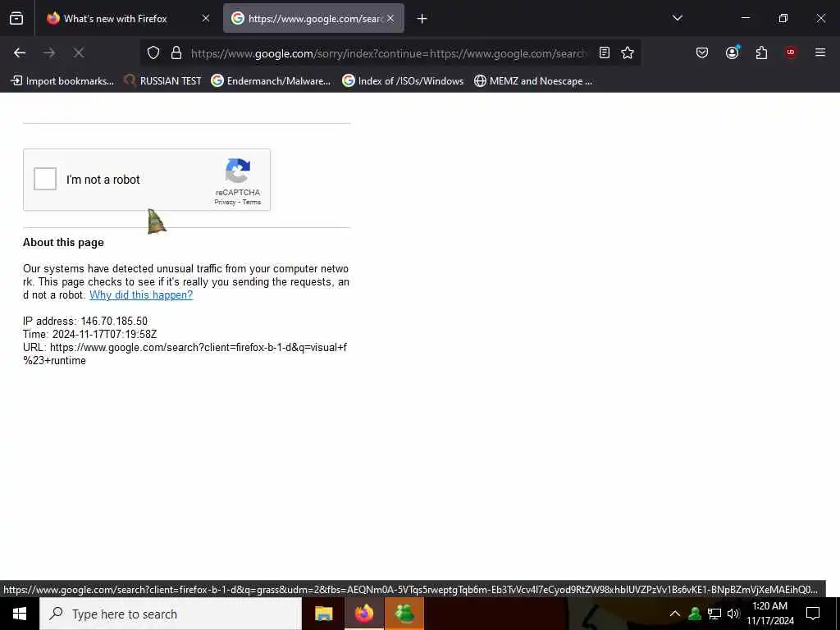Open the Extensions puzzle icon
Screen dimensions: 840x630
[761, 53]
